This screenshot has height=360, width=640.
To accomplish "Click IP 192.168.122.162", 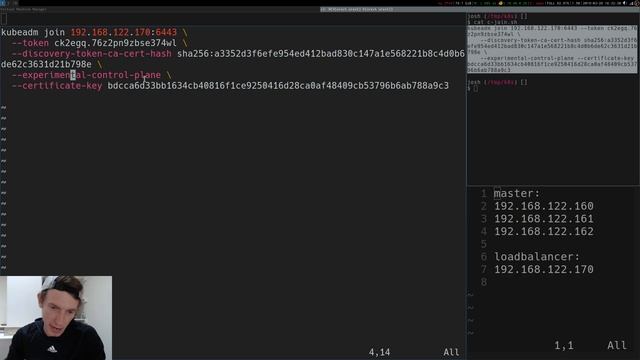I will 544,231.
